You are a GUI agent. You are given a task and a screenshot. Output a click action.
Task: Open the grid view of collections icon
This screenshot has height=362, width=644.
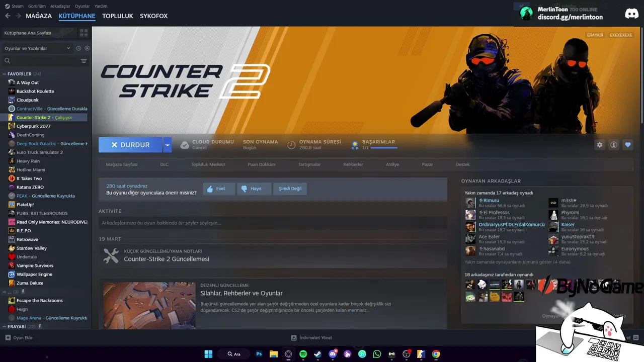coord(84,33)
